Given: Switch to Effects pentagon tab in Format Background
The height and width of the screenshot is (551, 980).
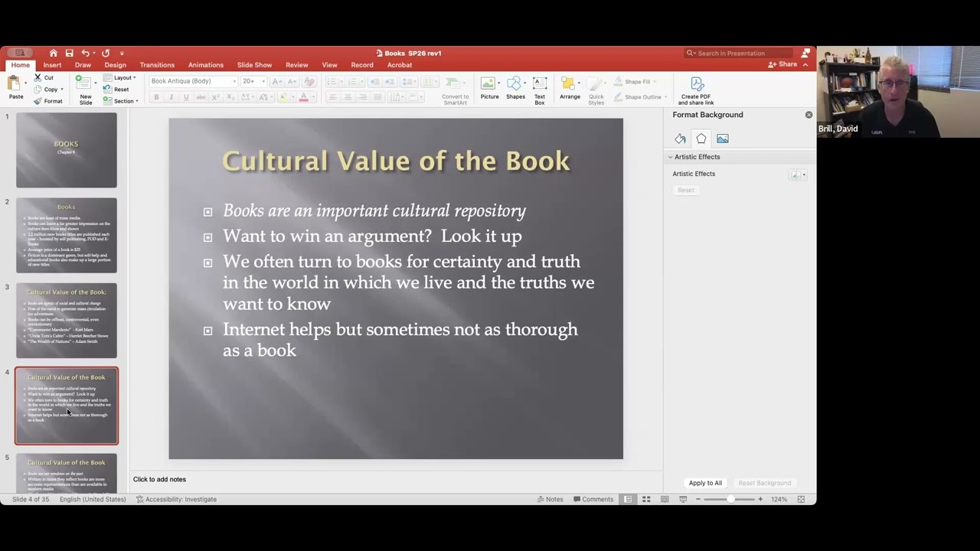Looking at the screenshot, I should point(701,139).
